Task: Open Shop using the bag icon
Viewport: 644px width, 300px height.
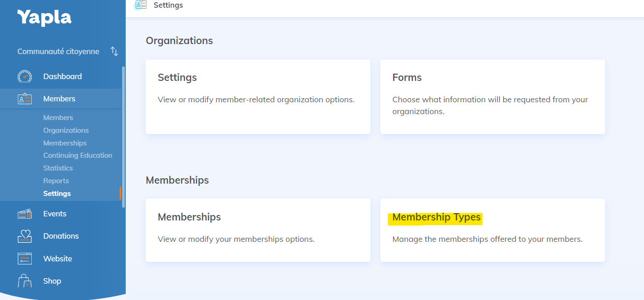Action: pyautogui.click(x=24, y=280)
